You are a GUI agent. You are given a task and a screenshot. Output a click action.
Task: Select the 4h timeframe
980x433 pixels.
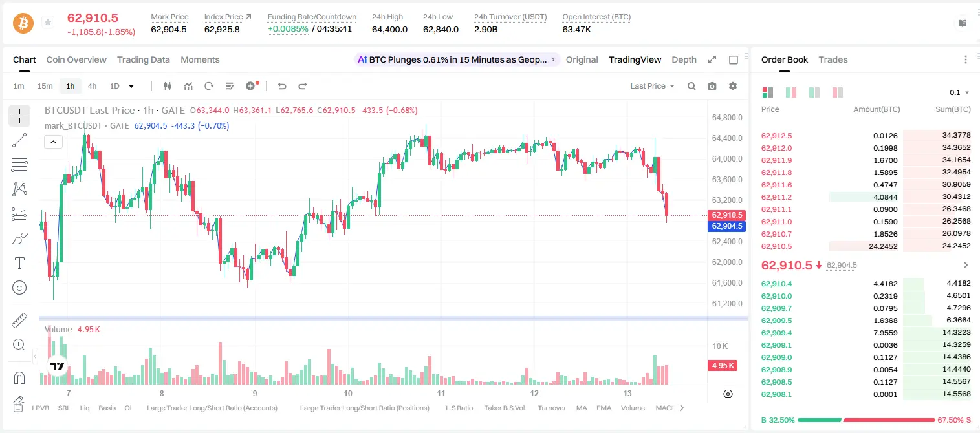click(x=92, y=86)
